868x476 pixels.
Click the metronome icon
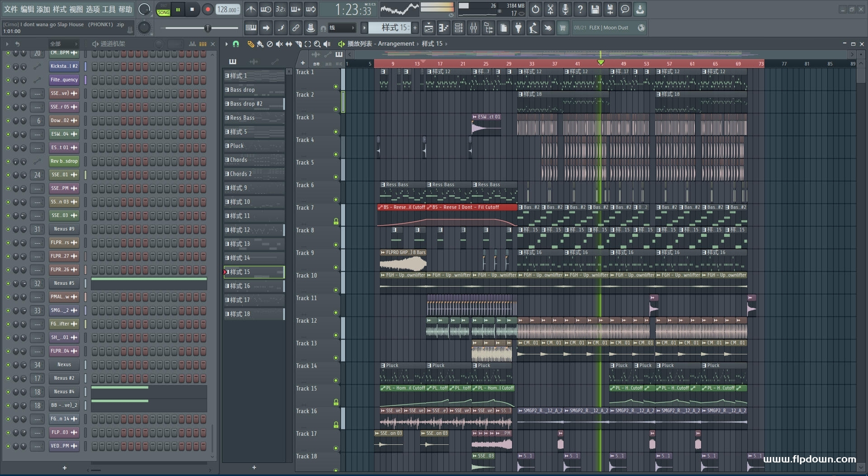point(251,9)
